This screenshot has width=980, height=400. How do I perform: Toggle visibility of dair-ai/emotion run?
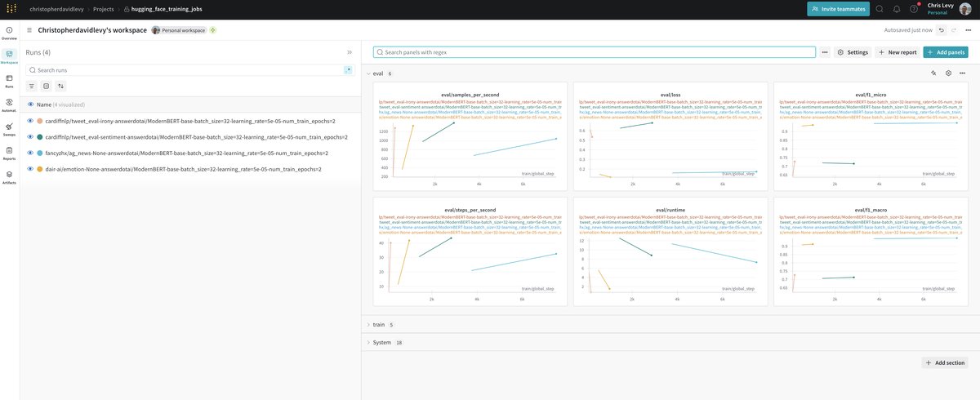(x=30, y=168)
